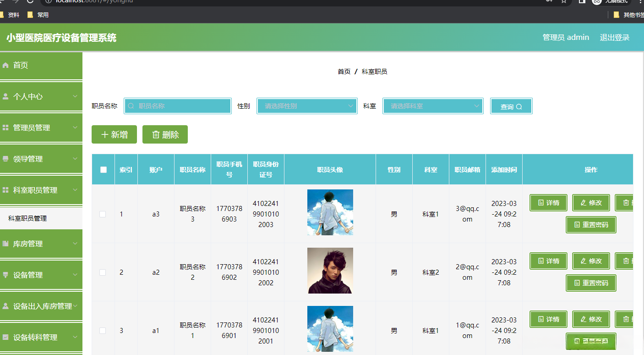Click the person icon beside 设备出入库房管理
The image size is (644, 355).
click(5, 306)
